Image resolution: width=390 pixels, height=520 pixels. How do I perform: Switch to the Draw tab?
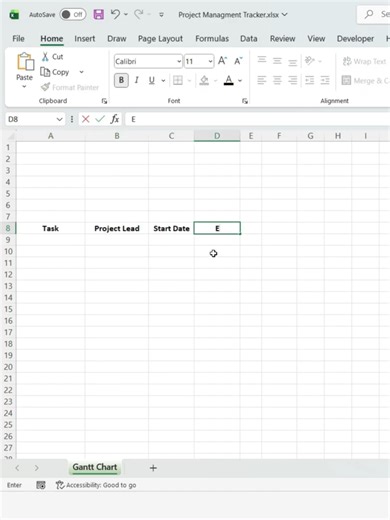(x=117, y=39)
